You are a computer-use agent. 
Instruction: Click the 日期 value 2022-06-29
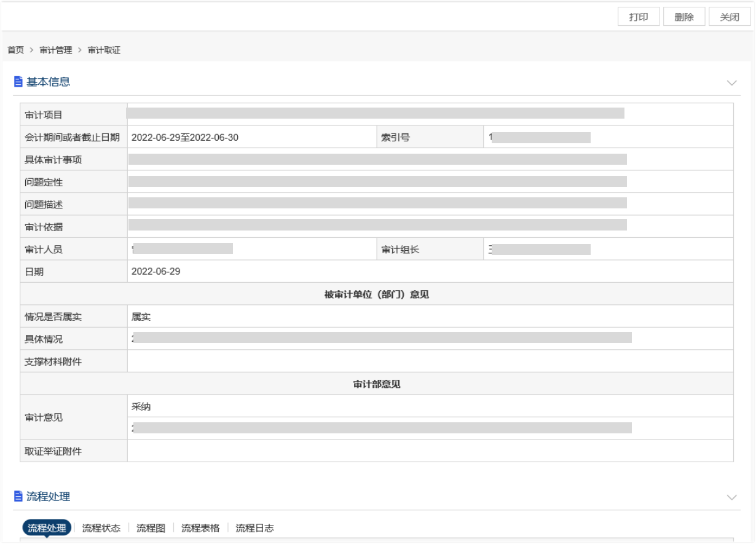(156, 272)
